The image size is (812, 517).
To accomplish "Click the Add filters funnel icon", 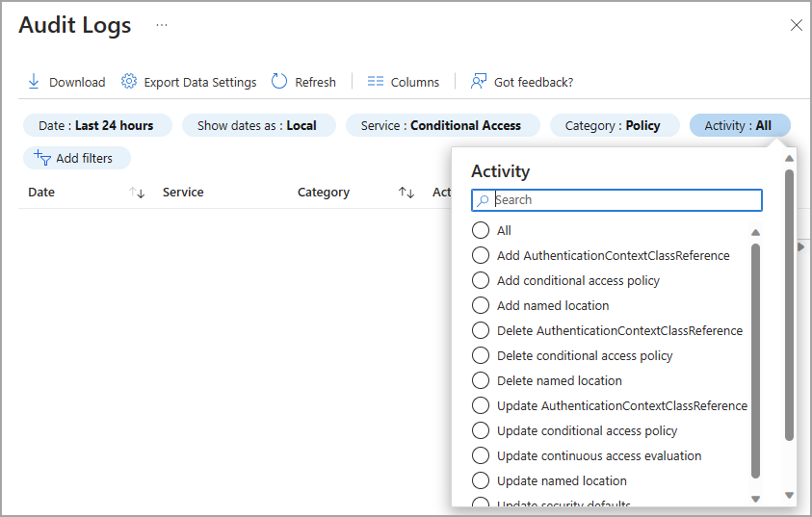I will (x=42, y=158).
